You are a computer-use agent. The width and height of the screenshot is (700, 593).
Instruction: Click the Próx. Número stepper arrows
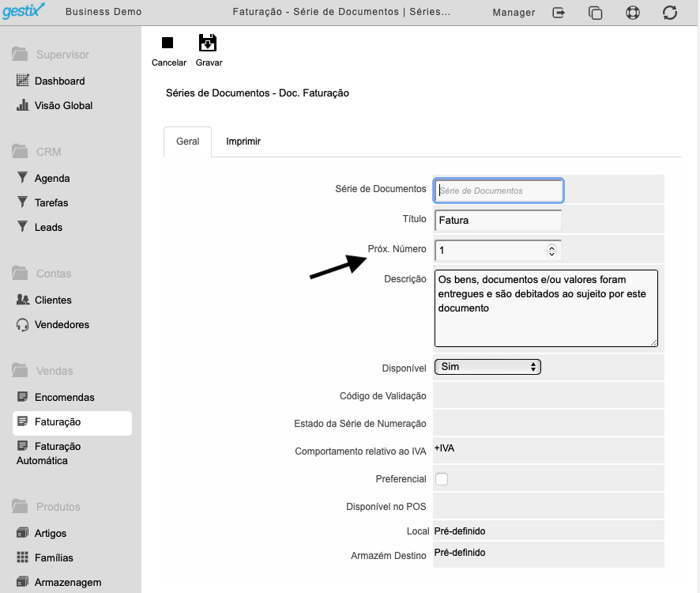click(x=551, y=251)
